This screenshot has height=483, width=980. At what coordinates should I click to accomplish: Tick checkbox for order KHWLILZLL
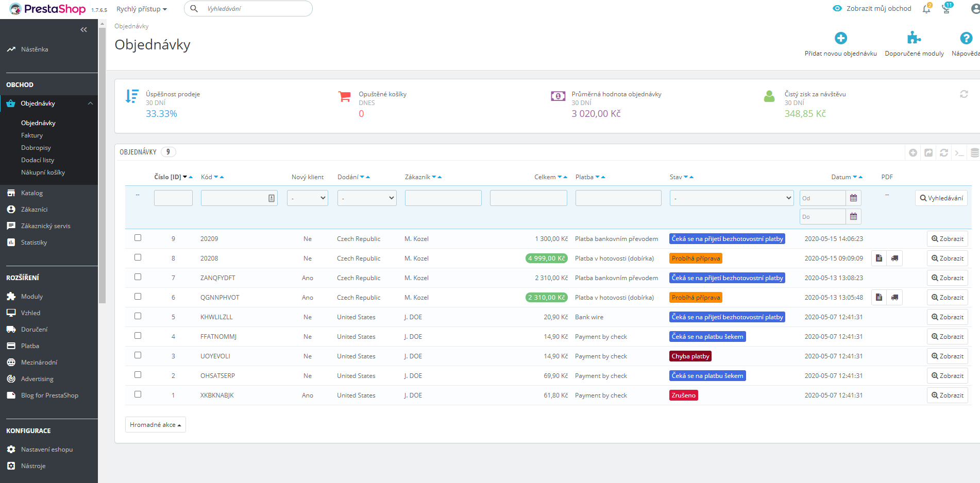tap(138, 316)
